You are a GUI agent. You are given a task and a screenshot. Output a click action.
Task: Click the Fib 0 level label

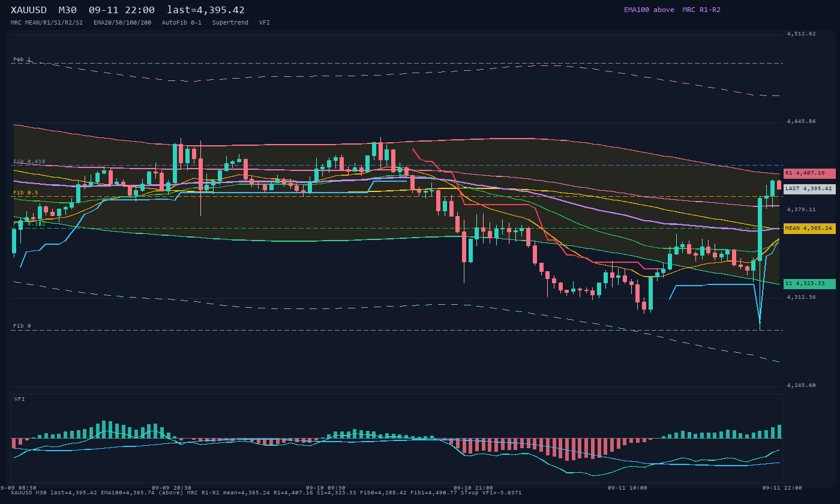pyautogui.click(x=22, y=326)
